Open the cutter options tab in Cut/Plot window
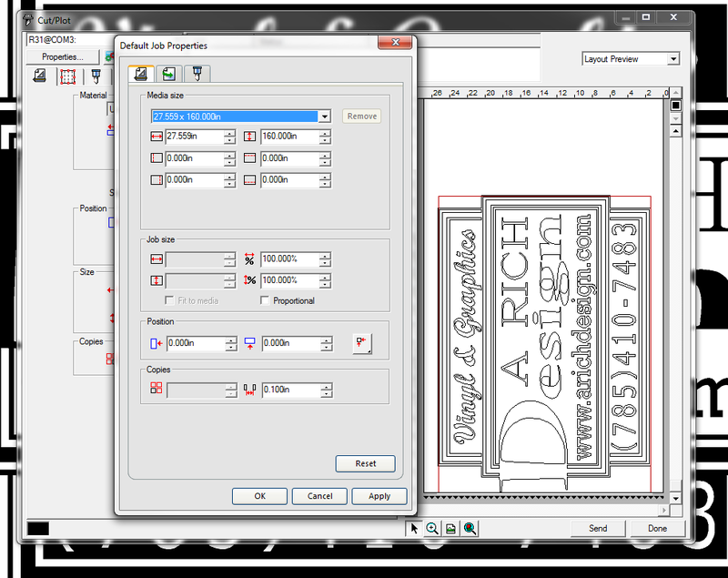Screen dimensions: 728x578 click(96, 76)
